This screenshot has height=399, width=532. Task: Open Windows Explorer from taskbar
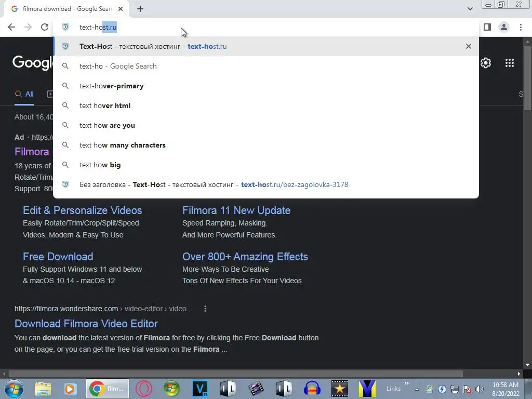[43, 389]
